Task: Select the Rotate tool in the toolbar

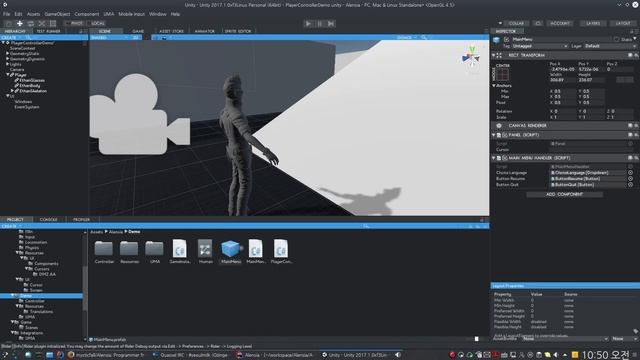Action: 31,24
